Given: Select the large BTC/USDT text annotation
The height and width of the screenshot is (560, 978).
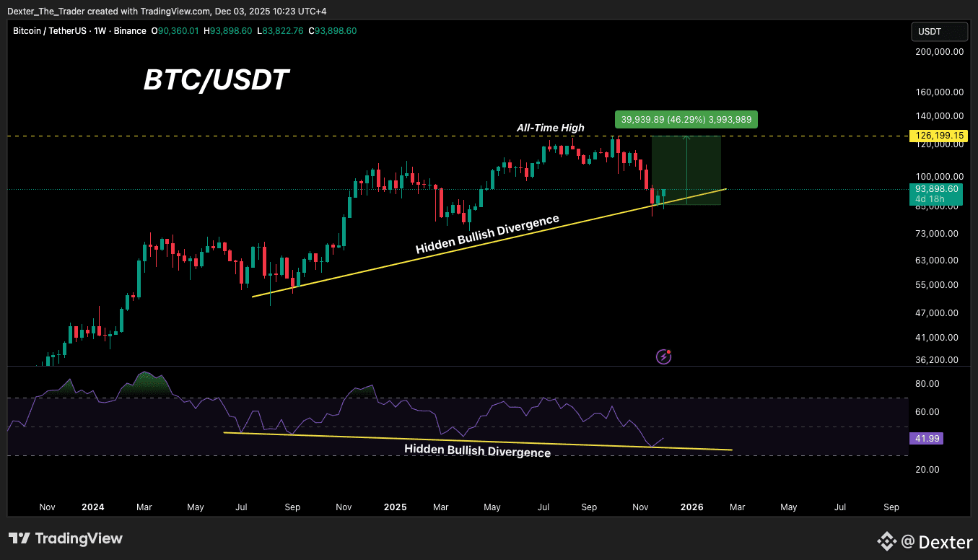Looking at the screenshot, I should click(216, 80).
